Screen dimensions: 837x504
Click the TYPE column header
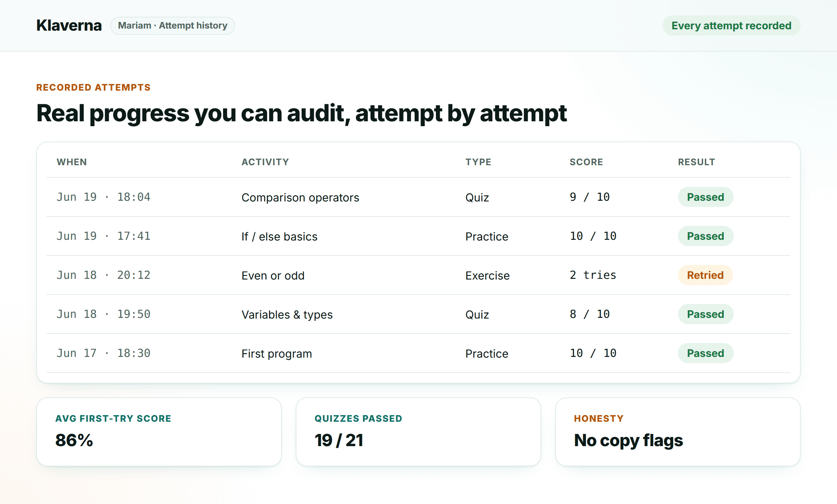pos(478,162)
